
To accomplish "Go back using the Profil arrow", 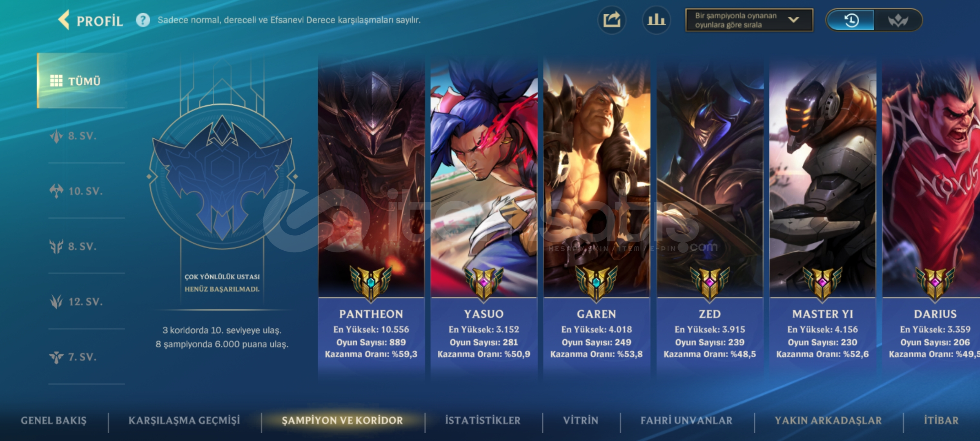I will click(x=64, y=20).
